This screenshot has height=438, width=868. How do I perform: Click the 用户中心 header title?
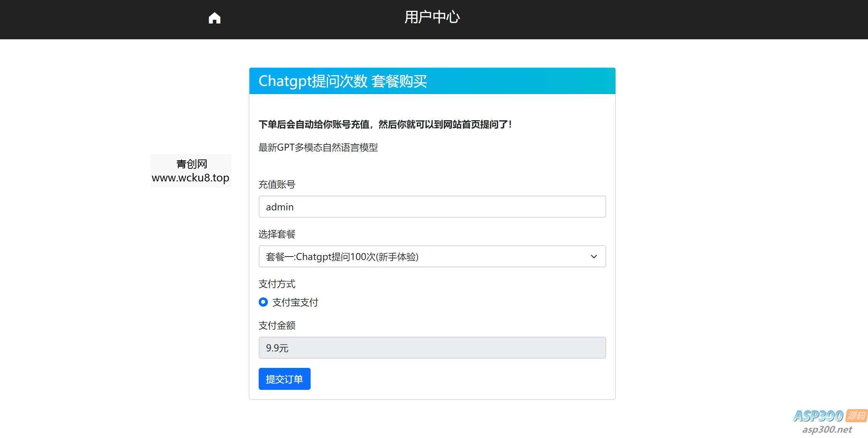pyautogui.click(x=431, y=17)
